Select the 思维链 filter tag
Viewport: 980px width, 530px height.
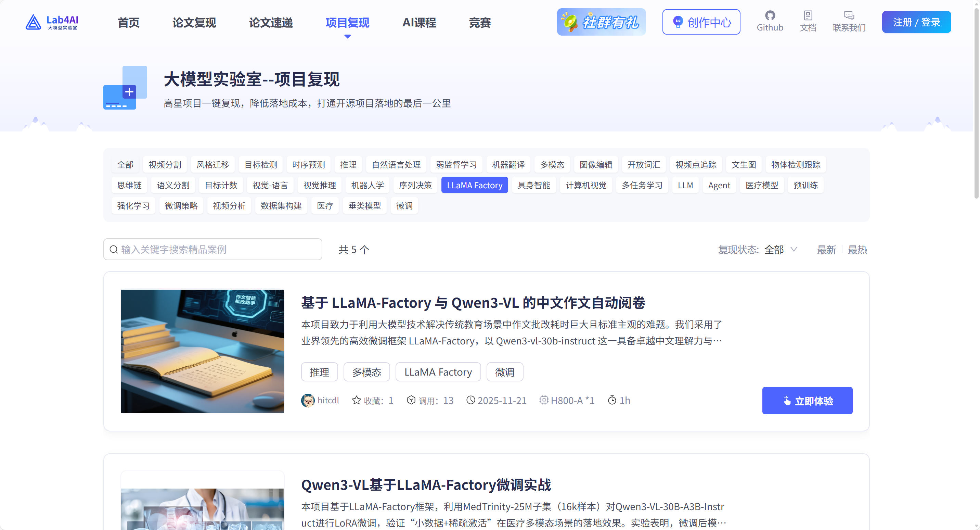[x=129, y=185]
